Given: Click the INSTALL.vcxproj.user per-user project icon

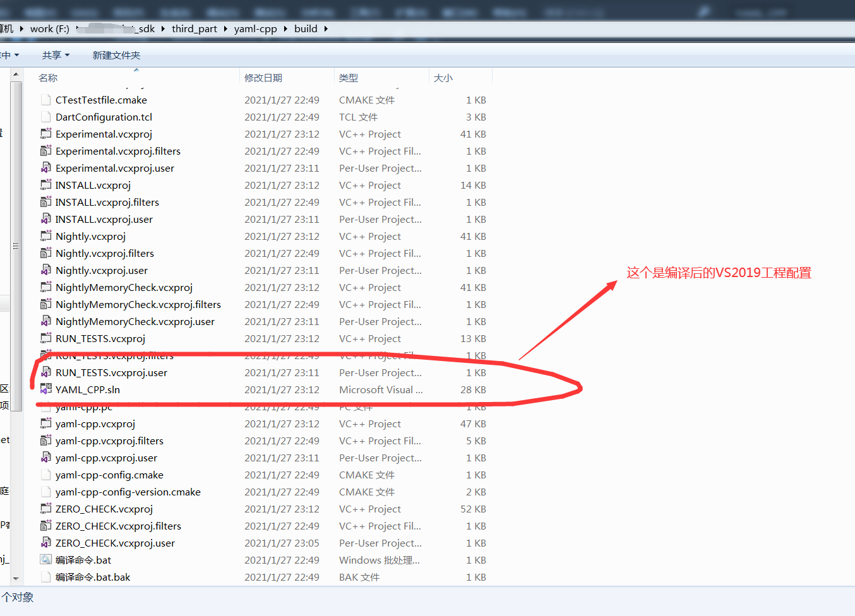Looking at the screenshot, I should click(x=45, y=219).
